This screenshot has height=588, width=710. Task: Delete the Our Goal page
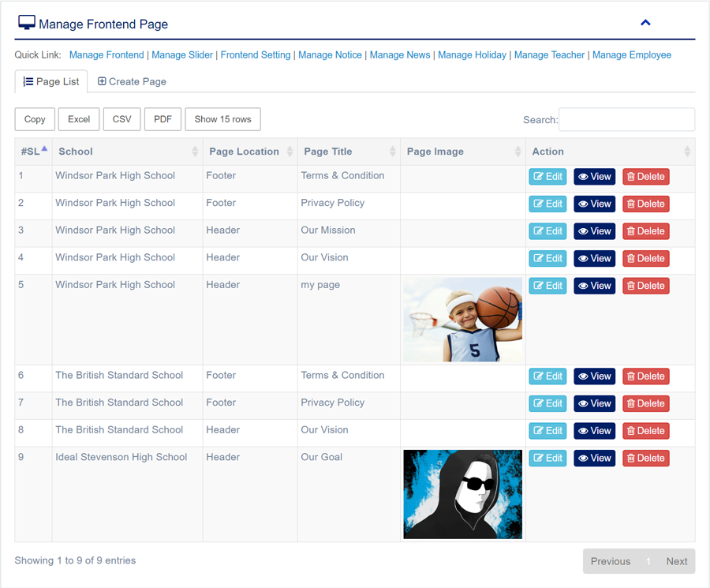point(645,458)
